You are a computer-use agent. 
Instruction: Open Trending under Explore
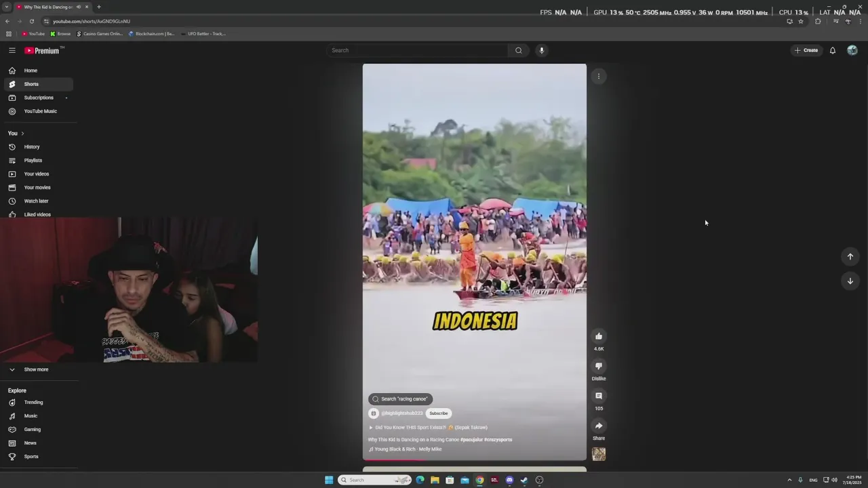38,403
